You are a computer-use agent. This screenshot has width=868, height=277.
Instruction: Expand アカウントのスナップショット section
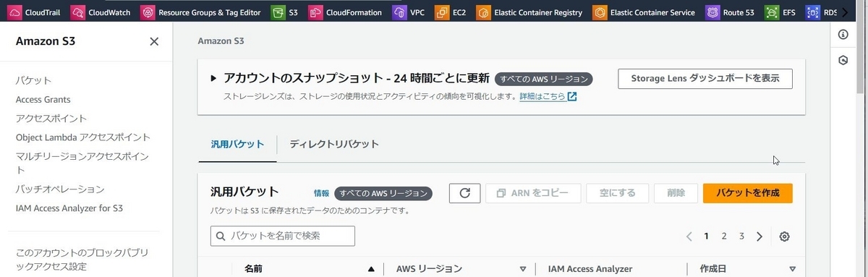point(213,78)
